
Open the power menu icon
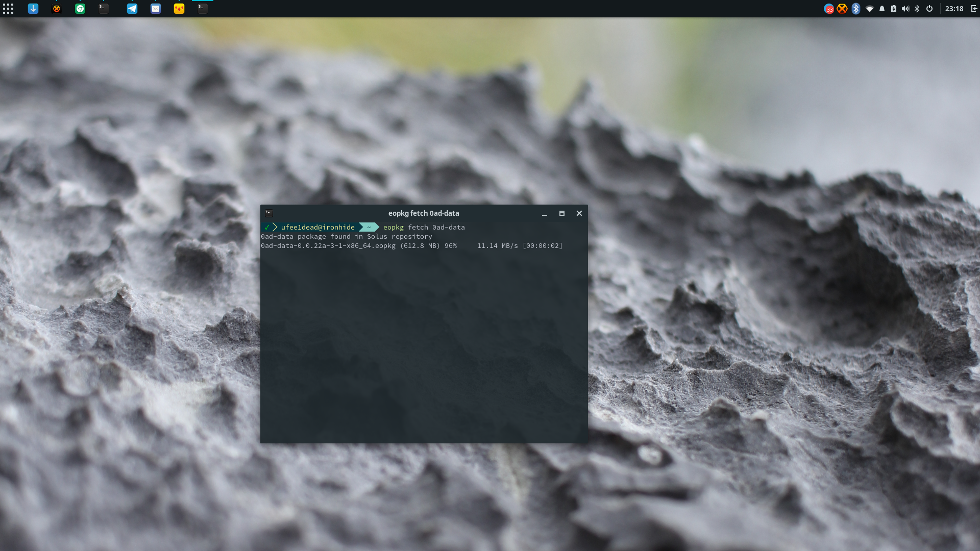tap(929, 9)
